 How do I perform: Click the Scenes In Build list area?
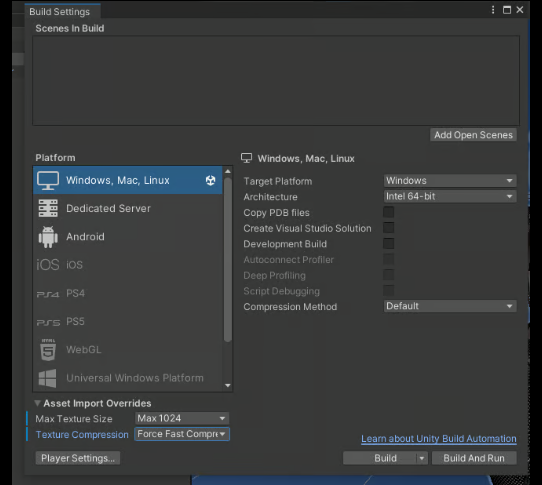(276, 81)
